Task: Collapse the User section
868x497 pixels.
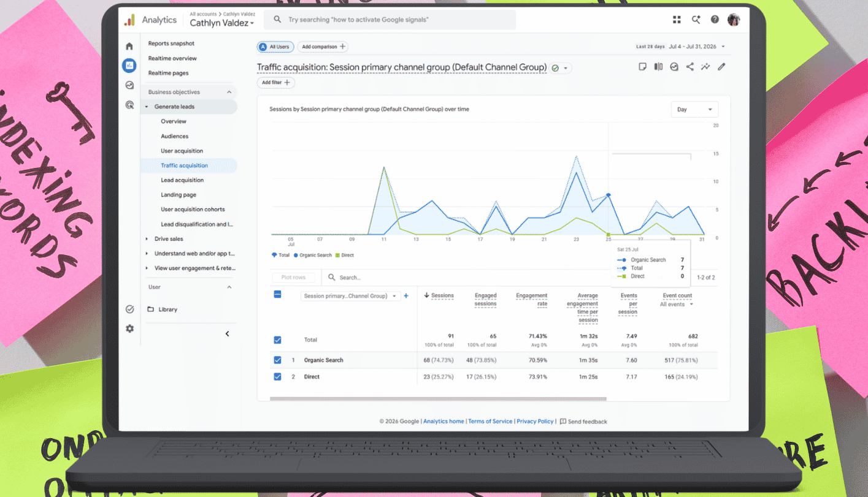Action: (x=229, y=287)
